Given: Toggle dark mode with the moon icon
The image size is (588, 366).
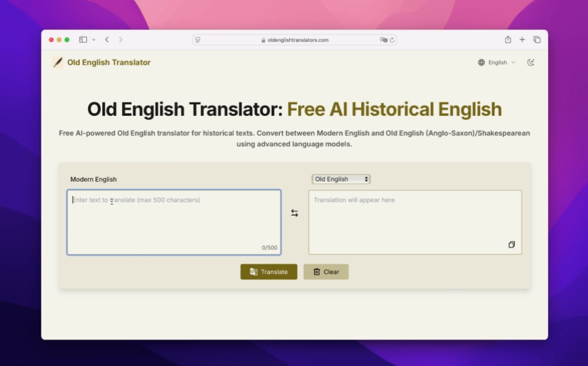Looking at the screenshot, I should pyautogui.click(x=530, y=62).
